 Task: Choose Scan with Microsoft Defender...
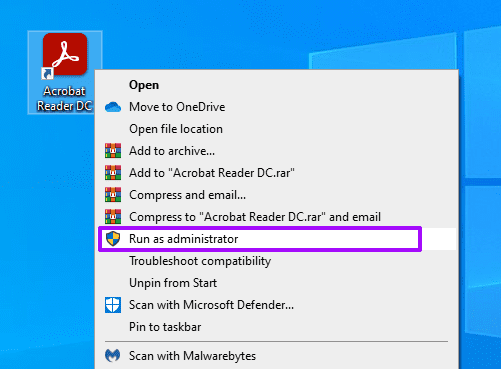click(277, 305)
